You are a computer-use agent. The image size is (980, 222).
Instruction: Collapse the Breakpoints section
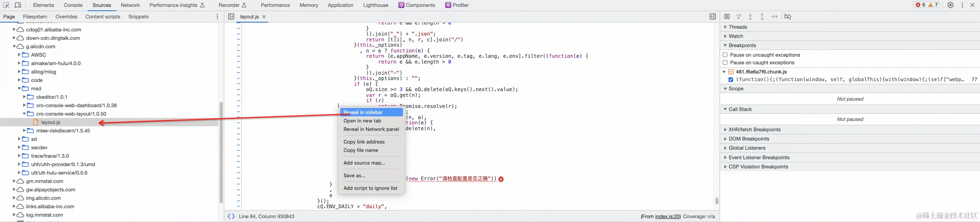[725, 45]
